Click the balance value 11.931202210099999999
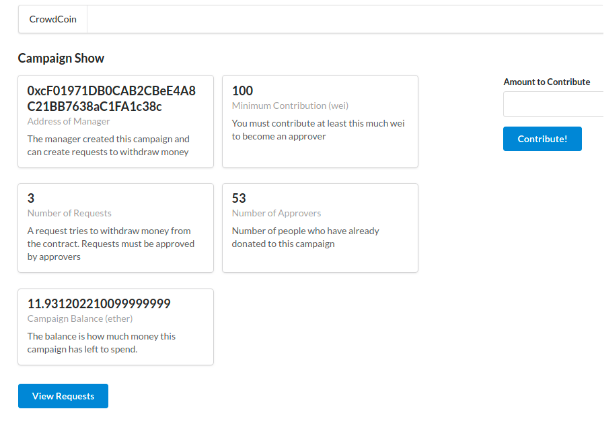 [x=99, y=303]
